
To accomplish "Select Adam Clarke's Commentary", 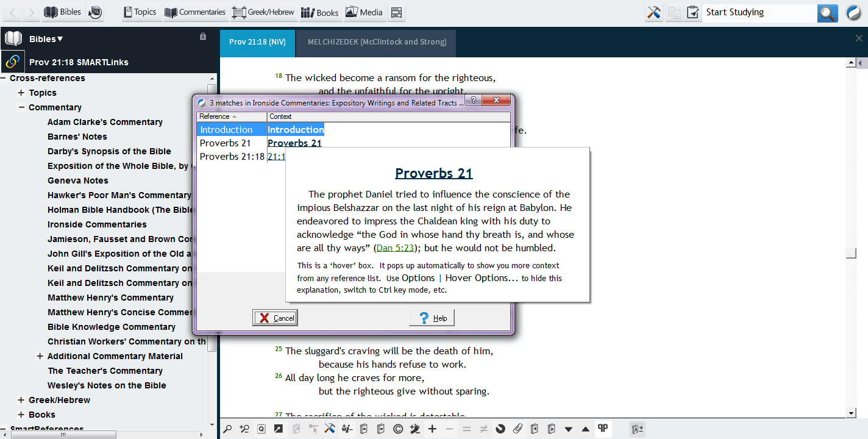I will [x=105, y=122].
